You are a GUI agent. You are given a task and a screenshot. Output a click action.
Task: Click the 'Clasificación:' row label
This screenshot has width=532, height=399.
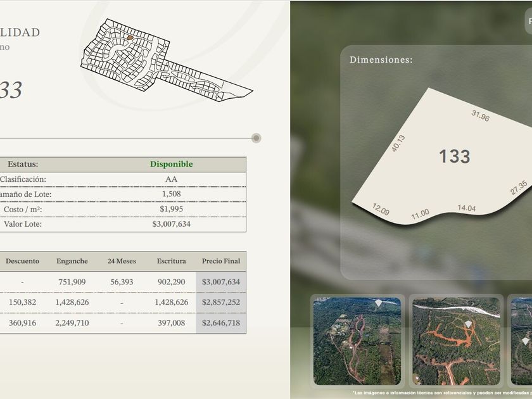pyautogui.click(x=23, y=179)
